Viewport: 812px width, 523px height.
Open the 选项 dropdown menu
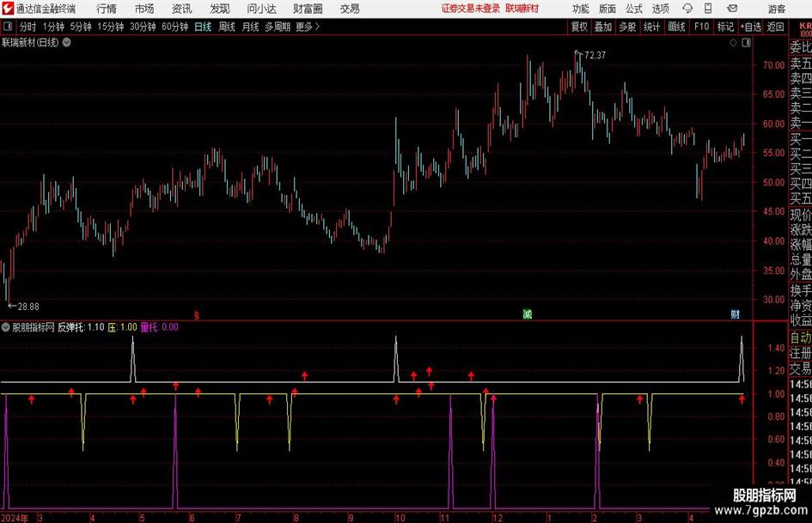point(660,9)
